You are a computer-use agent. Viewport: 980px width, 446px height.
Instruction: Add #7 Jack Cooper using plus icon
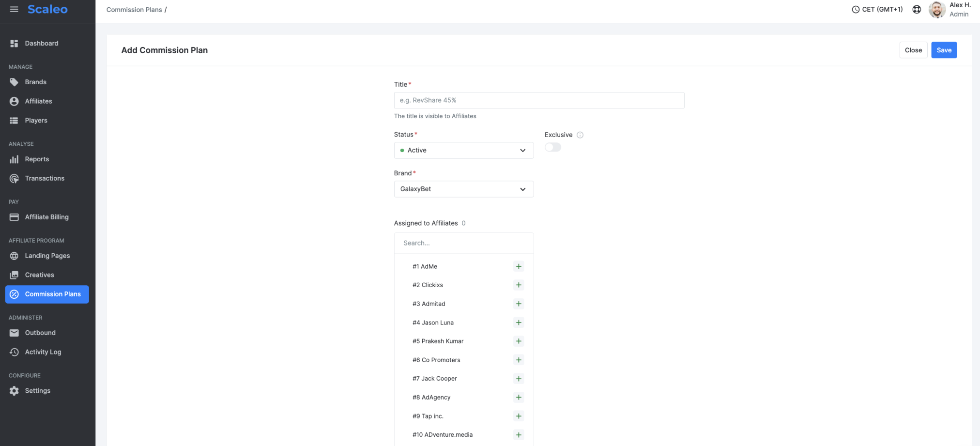(x=519, y=379)
